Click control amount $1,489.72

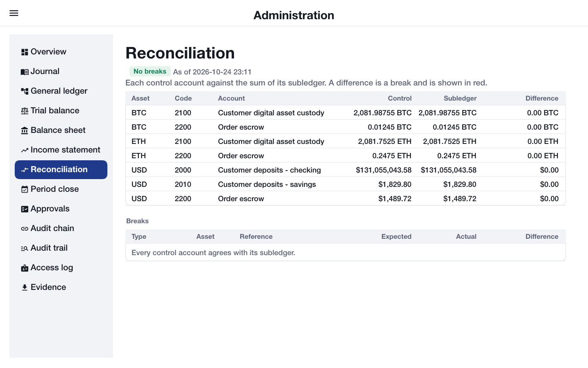coord(395,199)
